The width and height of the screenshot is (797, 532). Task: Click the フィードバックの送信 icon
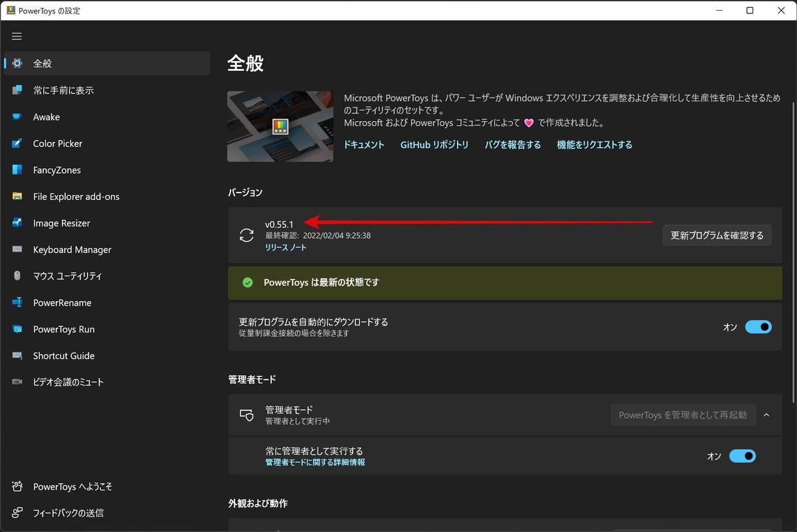[17, 513]
